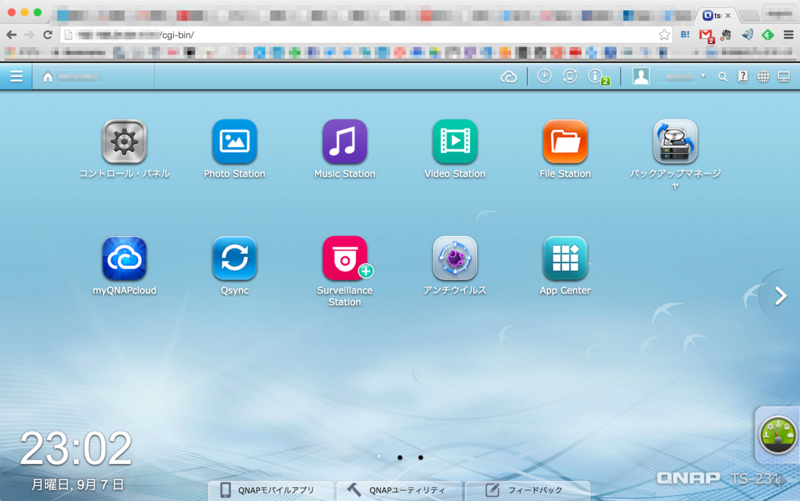
Task: Open desktop preferences monitor icon
Action: click(784, 77)
